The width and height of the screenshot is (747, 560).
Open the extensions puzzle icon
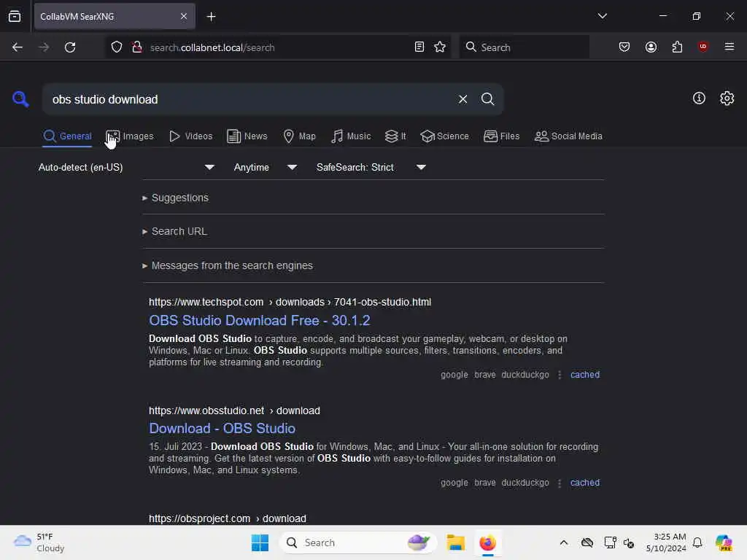pyautogui.click(x=677, y=47)
